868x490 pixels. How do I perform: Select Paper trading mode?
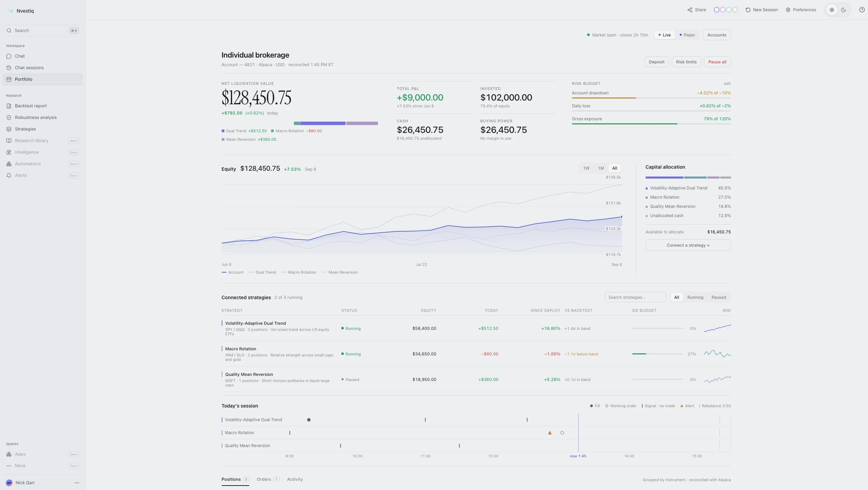[x=687, y=35]
